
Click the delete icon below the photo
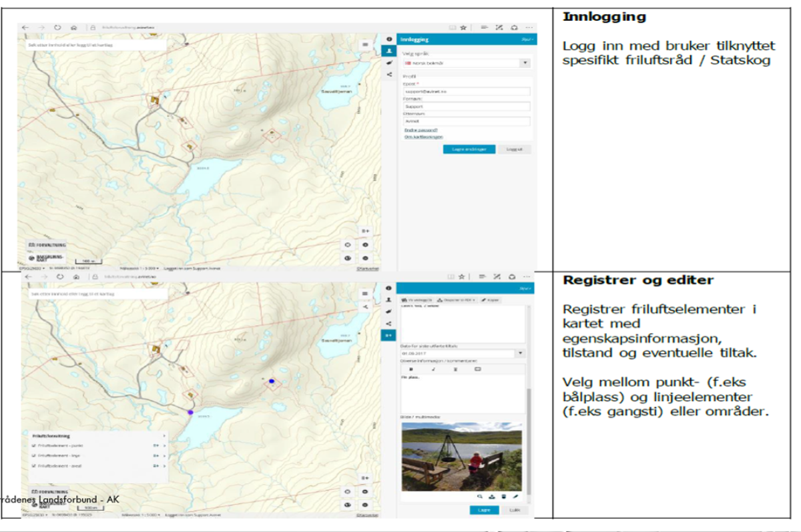pyautogui.click(x=503, y=497)
